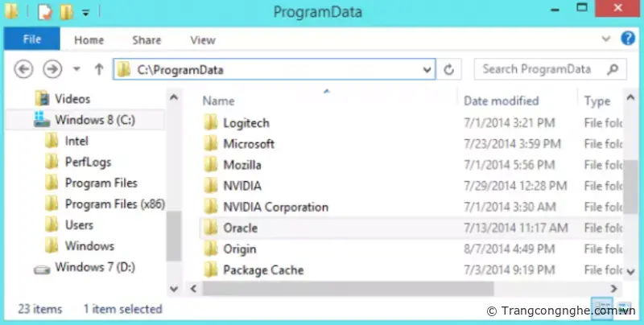Open the Customize Quick Access Toolbar dropdown
Screen dimensions: 644x325
click(85, 13)
